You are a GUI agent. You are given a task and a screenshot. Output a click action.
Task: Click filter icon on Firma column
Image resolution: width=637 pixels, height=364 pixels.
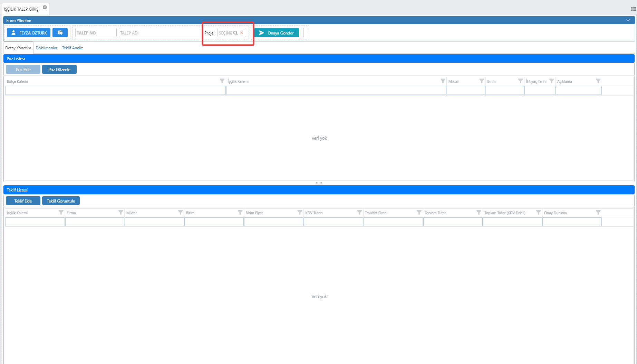(x=120, y=213)
